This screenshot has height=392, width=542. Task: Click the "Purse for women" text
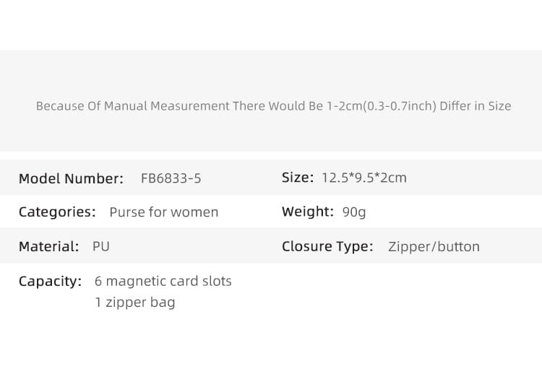[163, 212]
